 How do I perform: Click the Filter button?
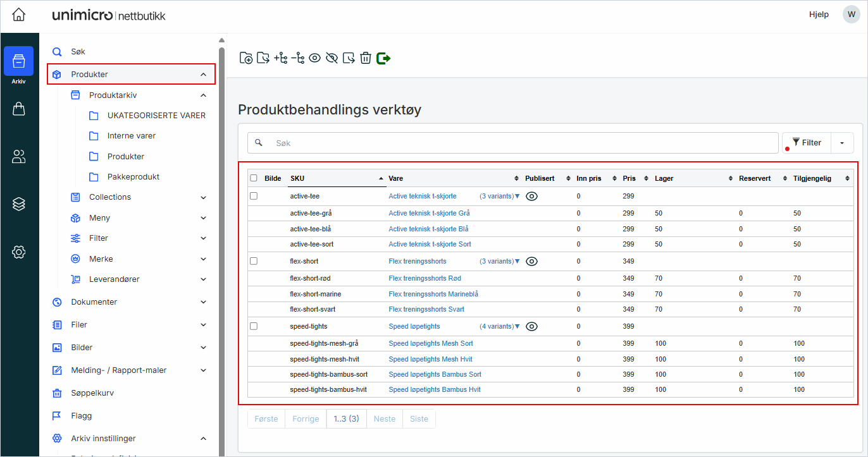pyautogui.click(x=807, y=143)
